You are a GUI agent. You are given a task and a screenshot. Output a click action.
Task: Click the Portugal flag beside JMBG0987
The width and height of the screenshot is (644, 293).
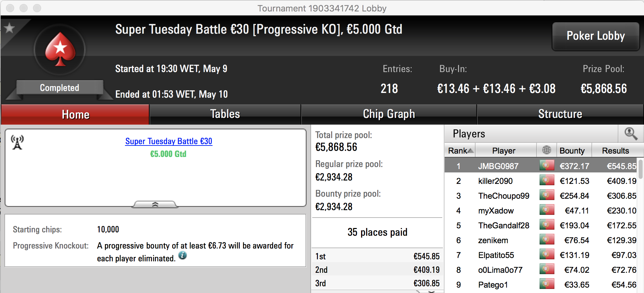click(x=547, y=166)
